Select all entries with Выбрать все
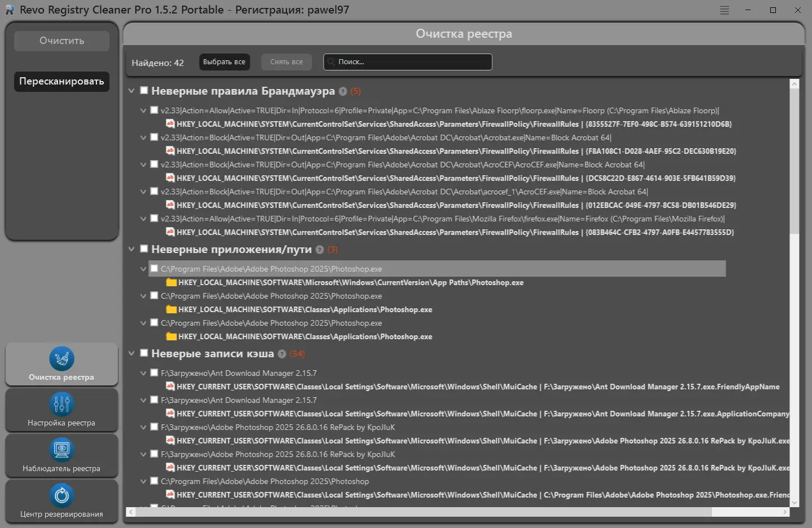Viewport: 812px width, 528px height. pyautogui.click(x=224, y=62)
